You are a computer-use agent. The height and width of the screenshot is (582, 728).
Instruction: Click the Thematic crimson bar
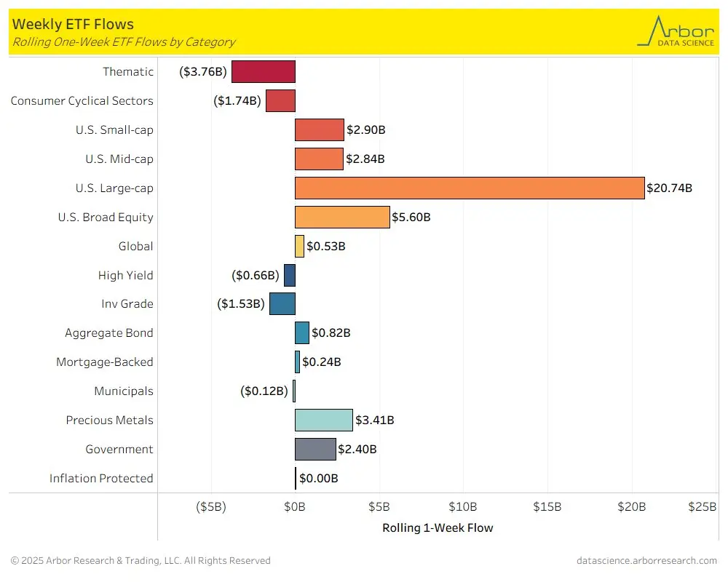pos(264,71)
